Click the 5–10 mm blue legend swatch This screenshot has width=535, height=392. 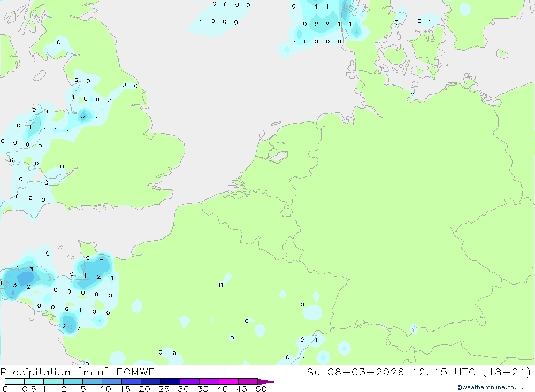click(x=93, y=381)
